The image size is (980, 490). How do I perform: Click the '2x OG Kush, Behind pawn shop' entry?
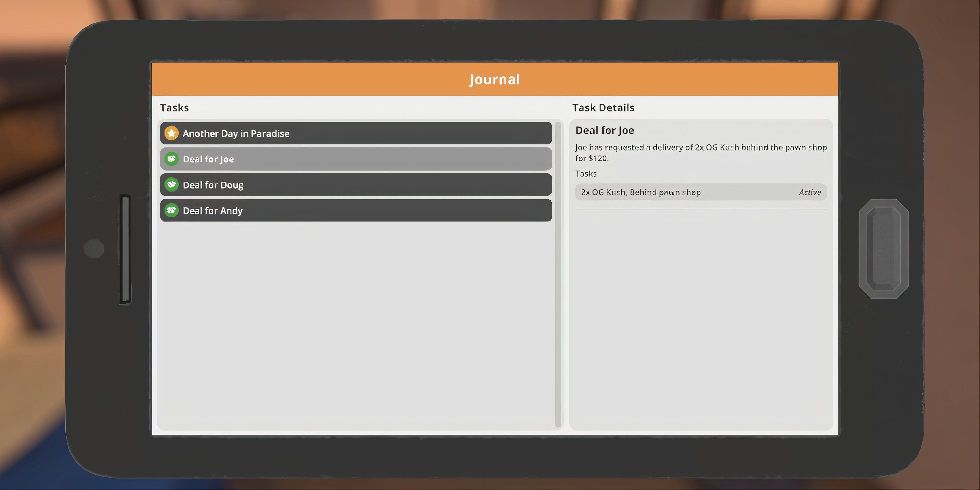[x=701, y=192]
